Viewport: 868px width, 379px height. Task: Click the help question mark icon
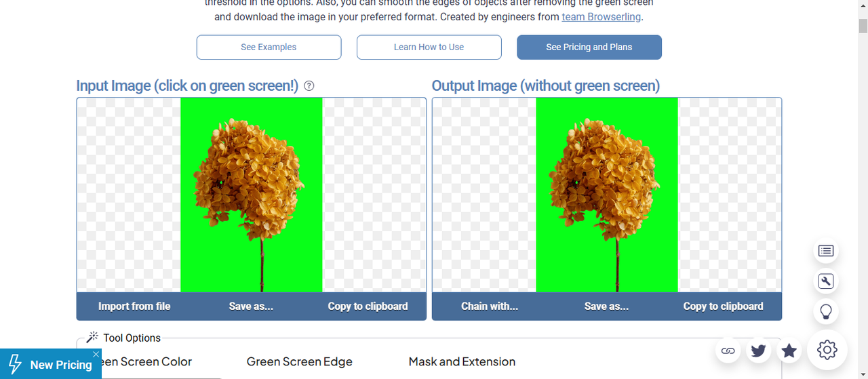(309, 86)
